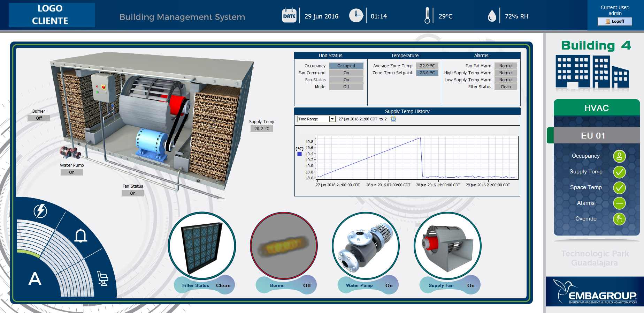Click the alarms Filter Status Clean value
The width and height of the screenshot is (644, 313).
(x=506, y=87)
